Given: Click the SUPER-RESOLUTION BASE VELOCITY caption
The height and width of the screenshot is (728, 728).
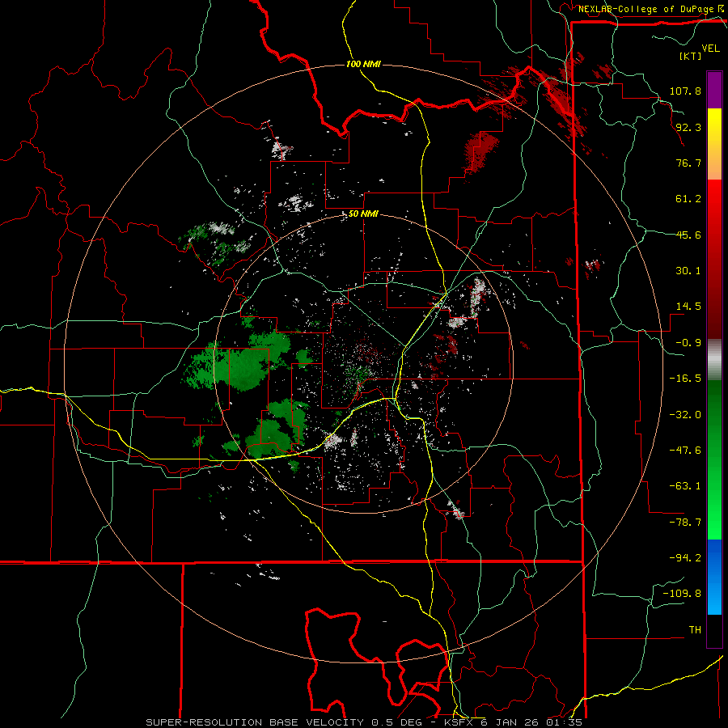Looking at the screenshot, I should (256, 722).
